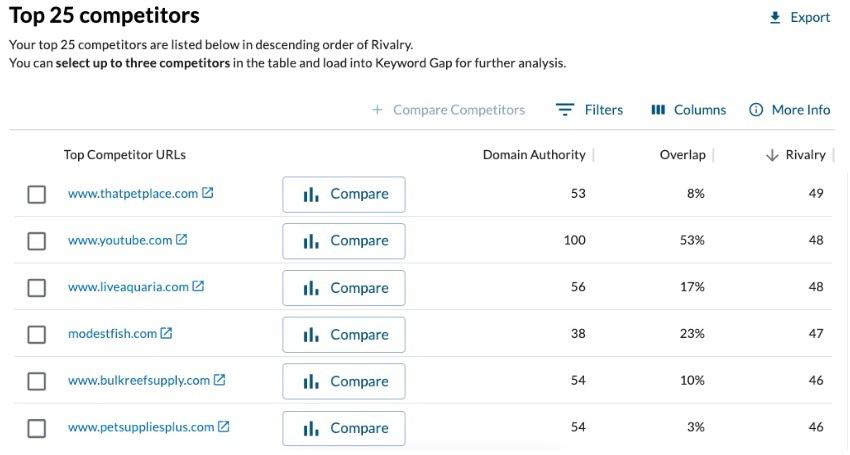The image size is (850, 455).
Task: Sort by the Overlap column header
Action: [682, 155]
